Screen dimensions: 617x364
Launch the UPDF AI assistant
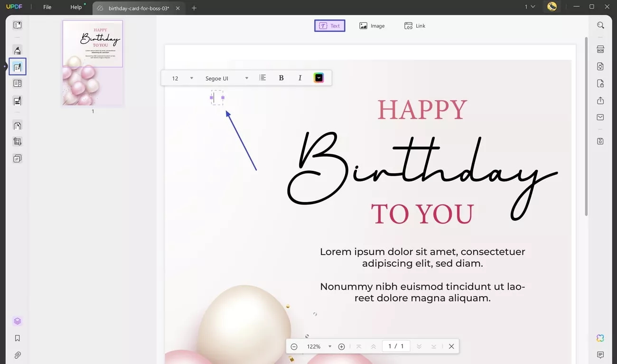click(600, 338)
